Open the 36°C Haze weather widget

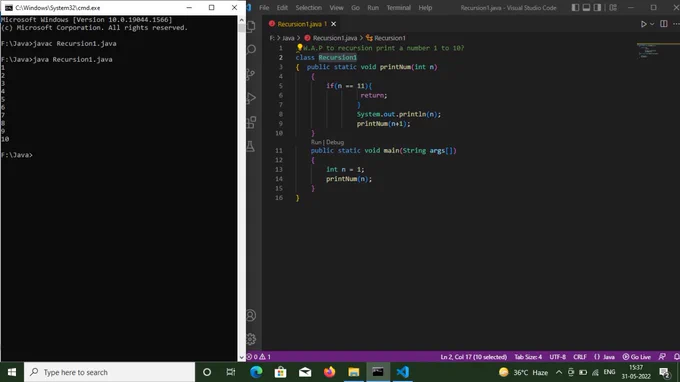(x=523, y=372)
